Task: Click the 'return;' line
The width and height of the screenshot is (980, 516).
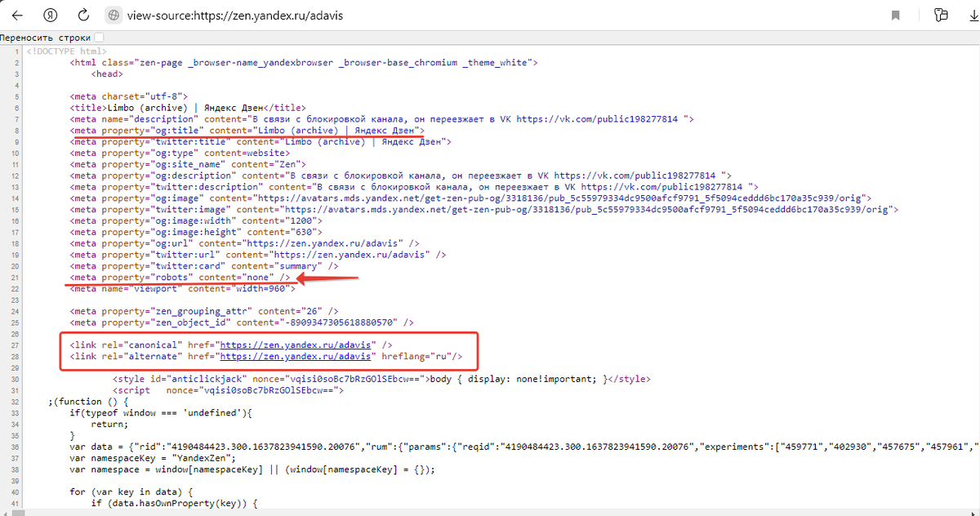Action: [109, 425]
